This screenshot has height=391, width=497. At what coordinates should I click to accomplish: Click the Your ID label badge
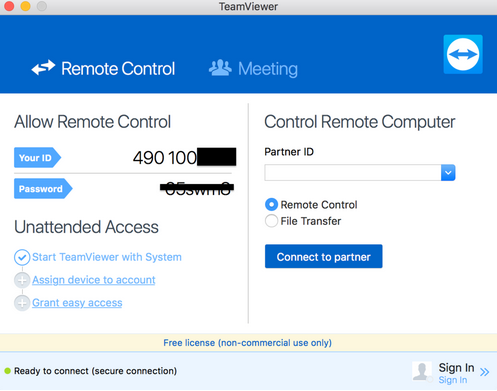pyautogui.click(x=37, y=157)
